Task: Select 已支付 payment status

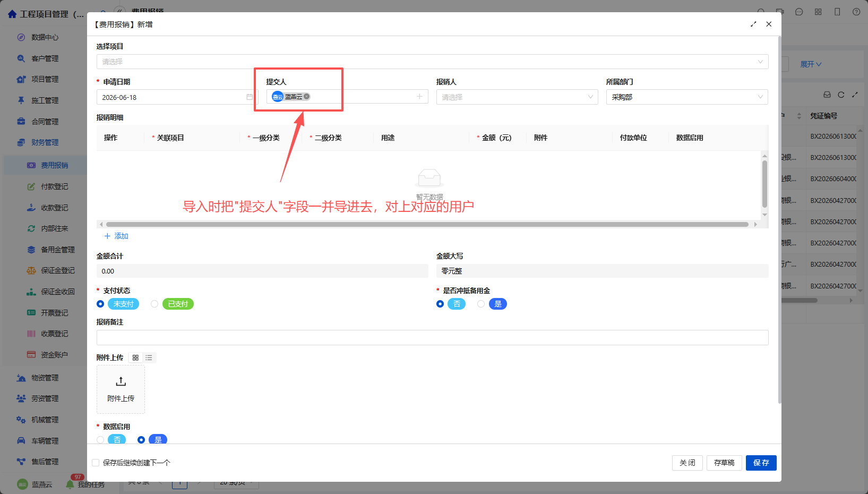Action: coord(154,304)
